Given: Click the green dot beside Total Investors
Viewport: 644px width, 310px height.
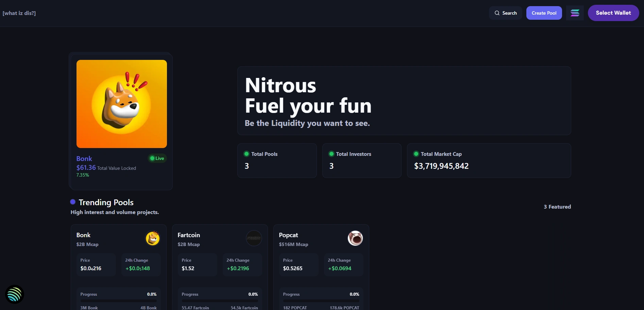Looking at the screenshot, I should click(331, 154).
